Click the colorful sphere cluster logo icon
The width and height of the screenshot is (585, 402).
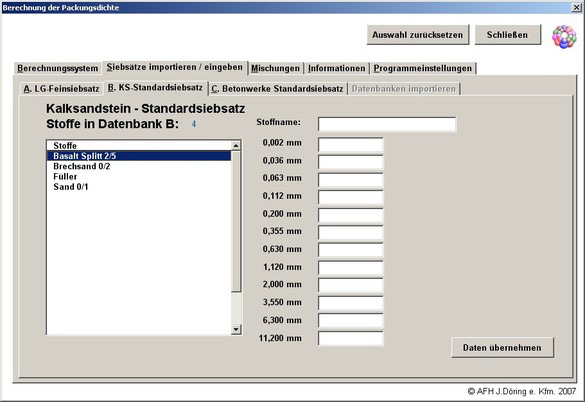(564, 37)
